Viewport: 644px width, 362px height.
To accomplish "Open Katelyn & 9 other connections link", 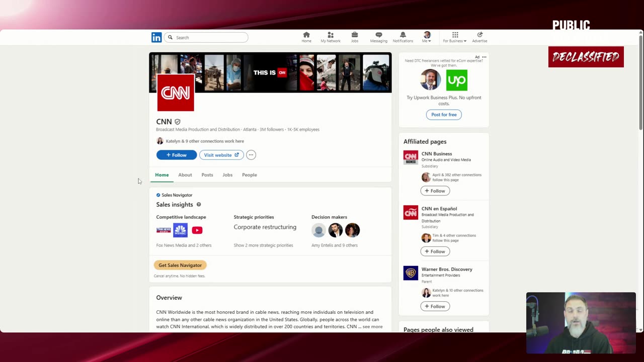I will tap(205, 141).
